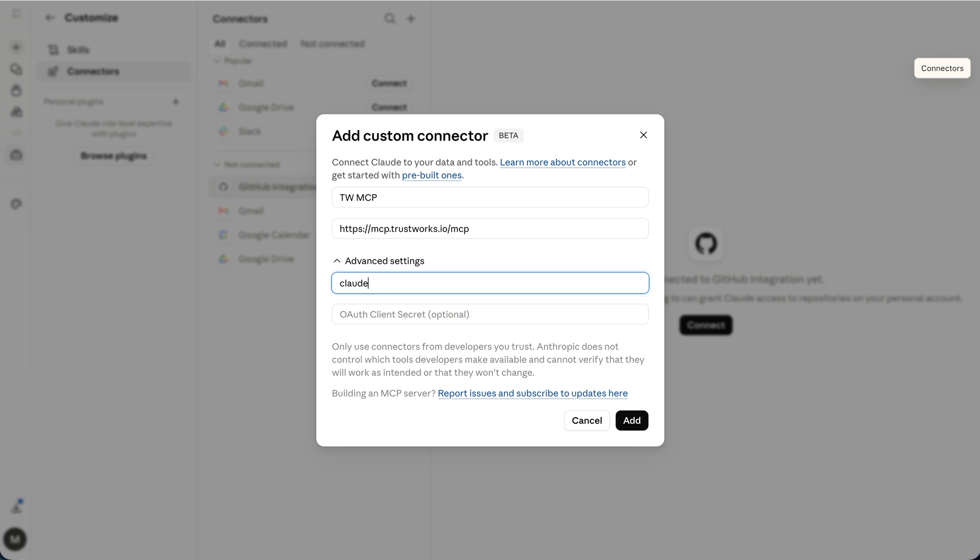This screenshot has width=980, height=560.
Task: Go back using the arrow beside Customize
Action: pos(50,18)
